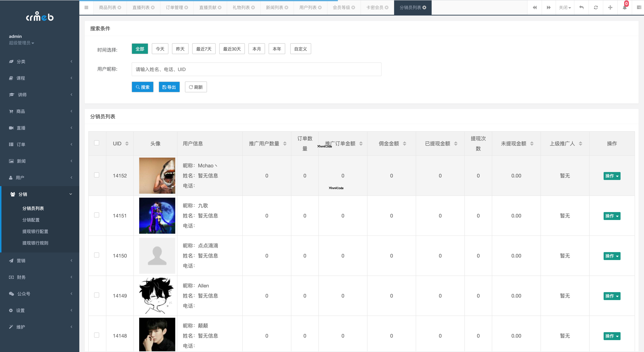Sort by UID column arrows
The width and height of the screenshot is (644, 352).
click(127, 144)
